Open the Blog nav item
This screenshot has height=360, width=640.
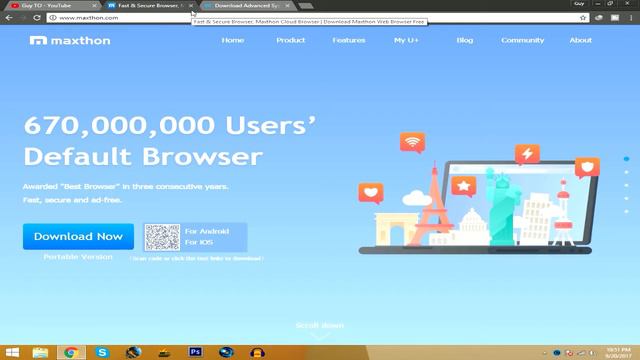pyautogui.click(x=464, y=40)
